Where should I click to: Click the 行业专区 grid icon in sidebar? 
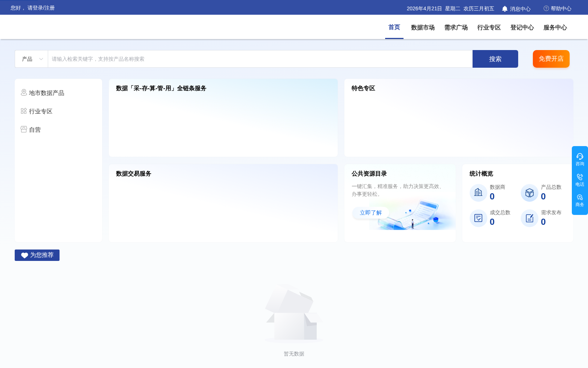coord(24,111)
